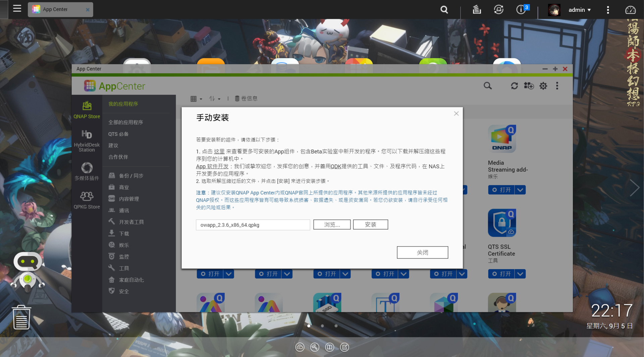Screen dimensions: 644x357
Task: Click the fourth bottom dock circular icon
Action: point(344,347)
